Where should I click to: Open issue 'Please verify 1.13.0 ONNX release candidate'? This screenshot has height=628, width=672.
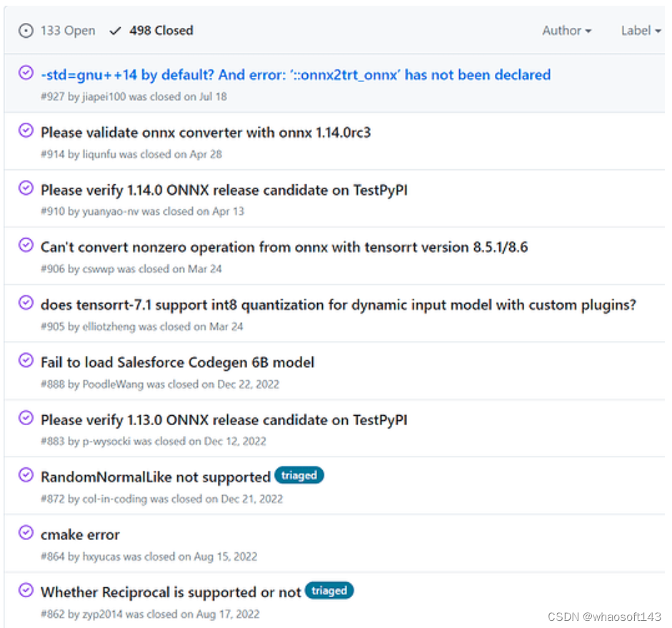pyautogui.click(x=224, y=420)
